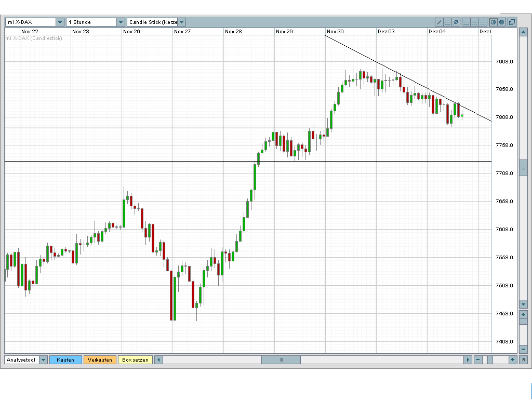Click the vertical scrollbar up arrow

coord(523,33)
